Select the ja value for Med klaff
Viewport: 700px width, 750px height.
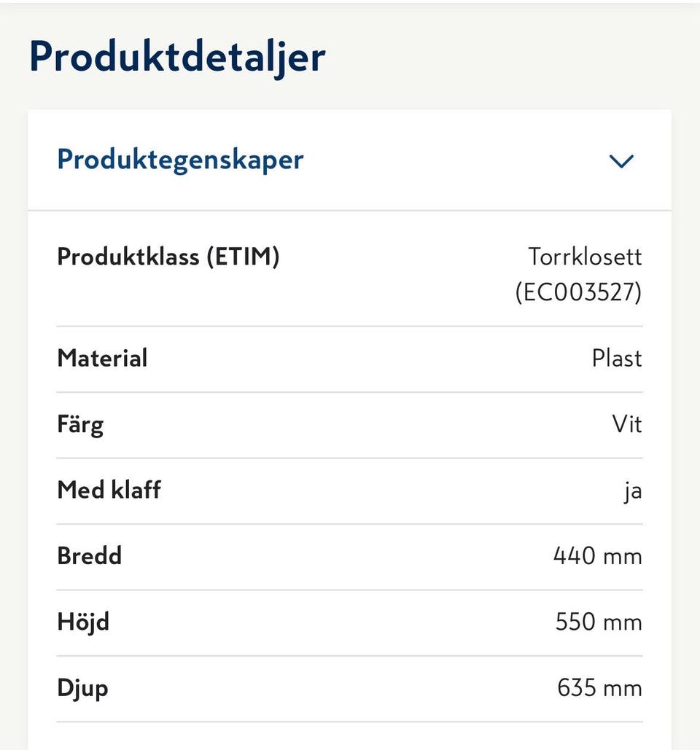point(632,491)
